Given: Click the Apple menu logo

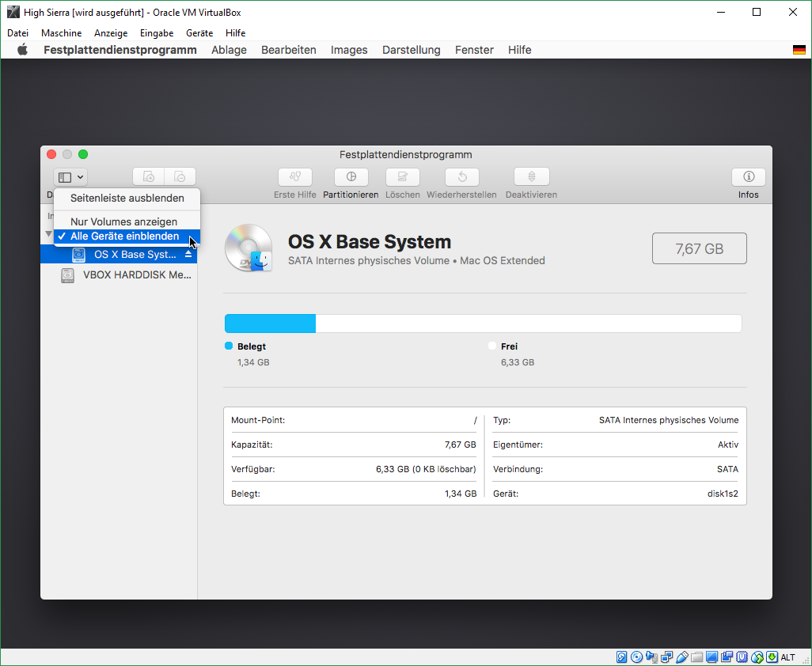Looking at the screenshot, I should [22, 50].
